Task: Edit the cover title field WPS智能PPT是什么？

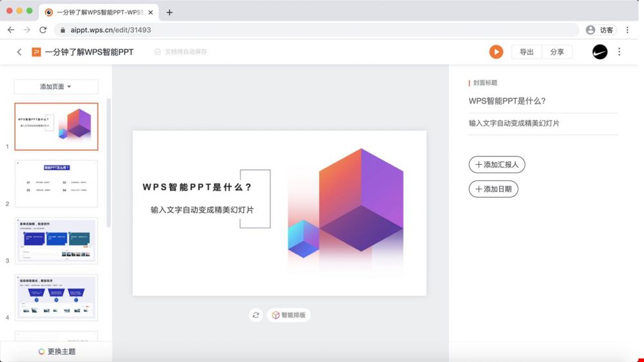Action: click(543, 101)
